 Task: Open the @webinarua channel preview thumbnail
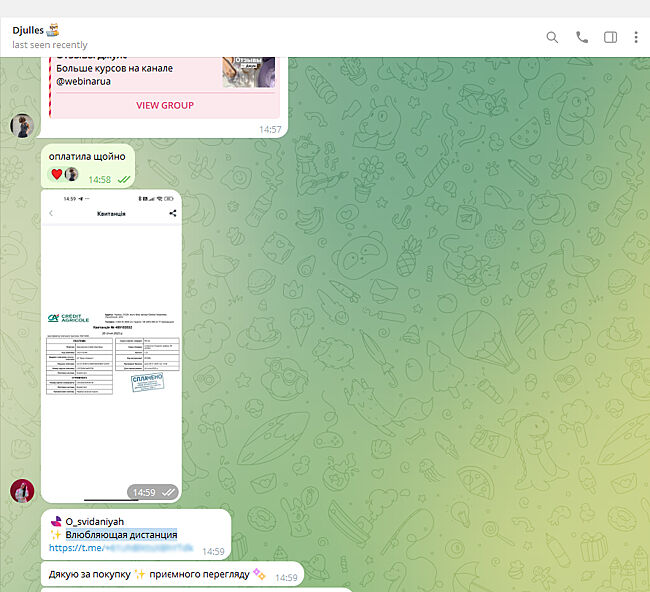(248, 70)
